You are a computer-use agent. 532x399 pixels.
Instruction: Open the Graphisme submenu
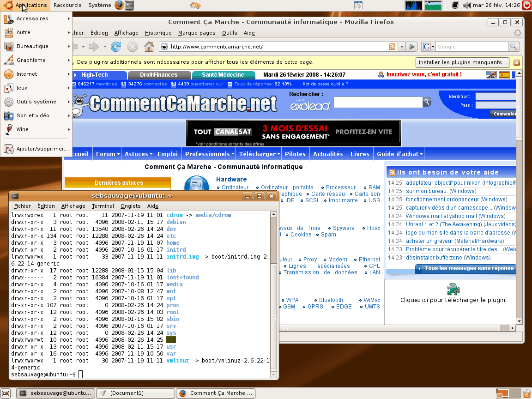[36, 60]
